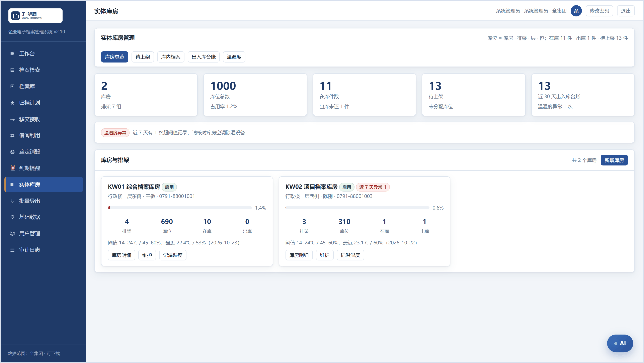Image resolution: width=644 pixels, height=363 pixels.
Task: Click the gear icon for 基础数据
Action: coord(12,217)
